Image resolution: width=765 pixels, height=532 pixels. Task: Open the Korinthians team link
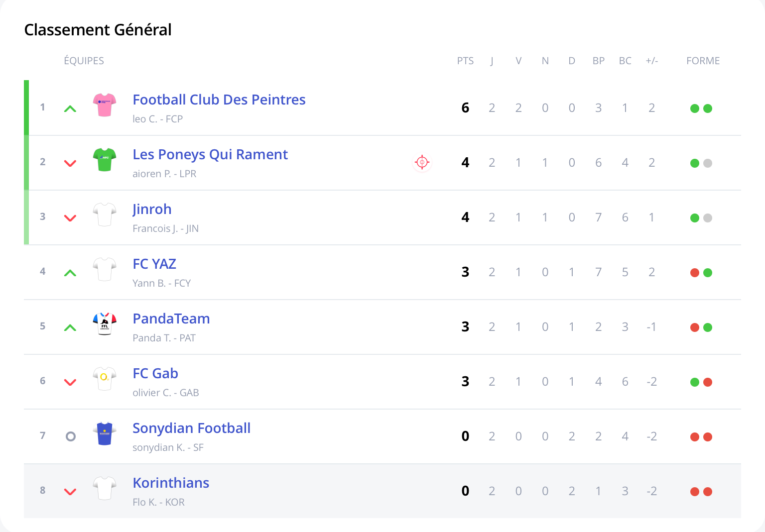point(170,483)
